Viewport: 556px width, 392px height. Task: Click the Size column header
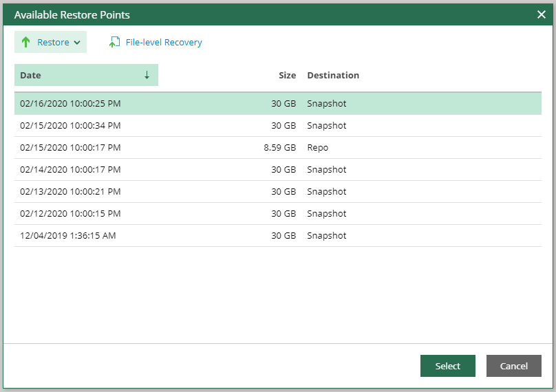coord(287,75)
